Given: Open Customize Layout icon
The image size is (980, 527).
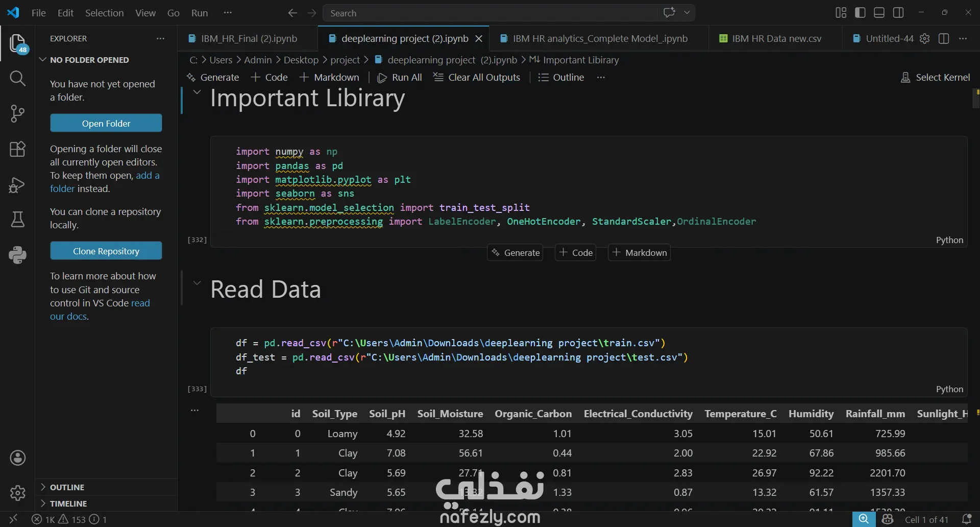Looking at the screenshot, I should pyautogui.click(x=841, y=13).
